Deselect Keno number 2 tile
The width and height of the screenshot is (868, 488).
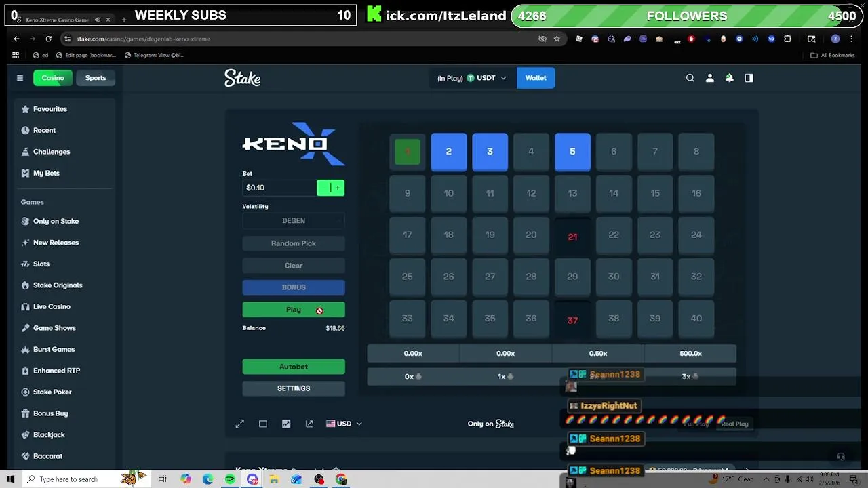click(x=448, y=152)
